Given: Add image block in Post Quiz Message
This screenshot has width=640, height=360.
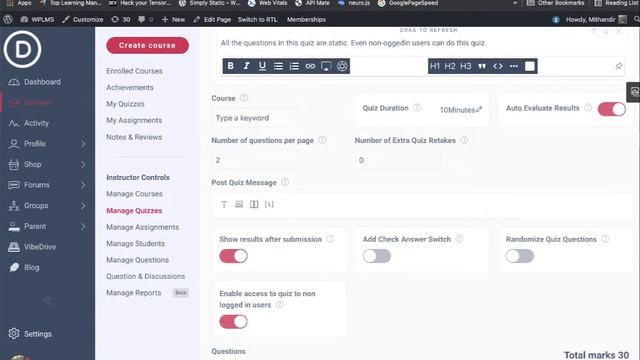Looking at the screenshot, I should pos(239,204).
